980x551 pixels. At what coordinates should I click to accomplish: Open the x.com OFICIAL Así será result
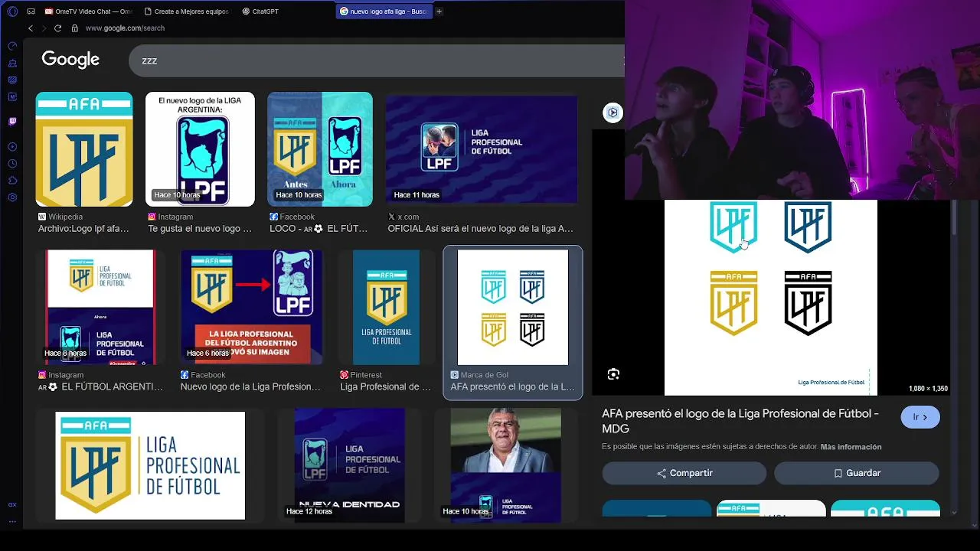(480, 228)
